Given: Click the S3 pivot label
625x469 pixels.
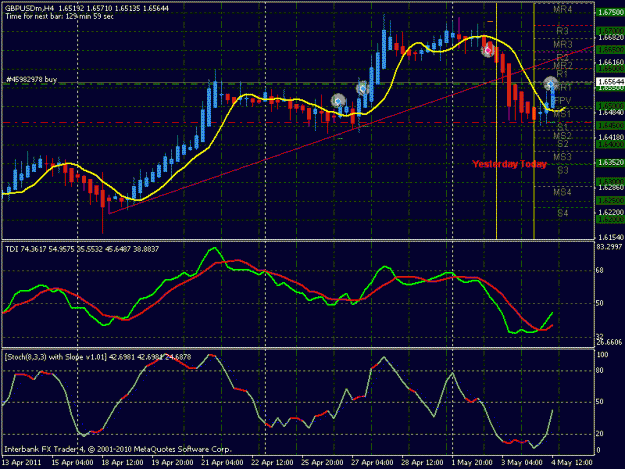Looking at the screenshot, I should pyautogui.click(x=562, y=171).
